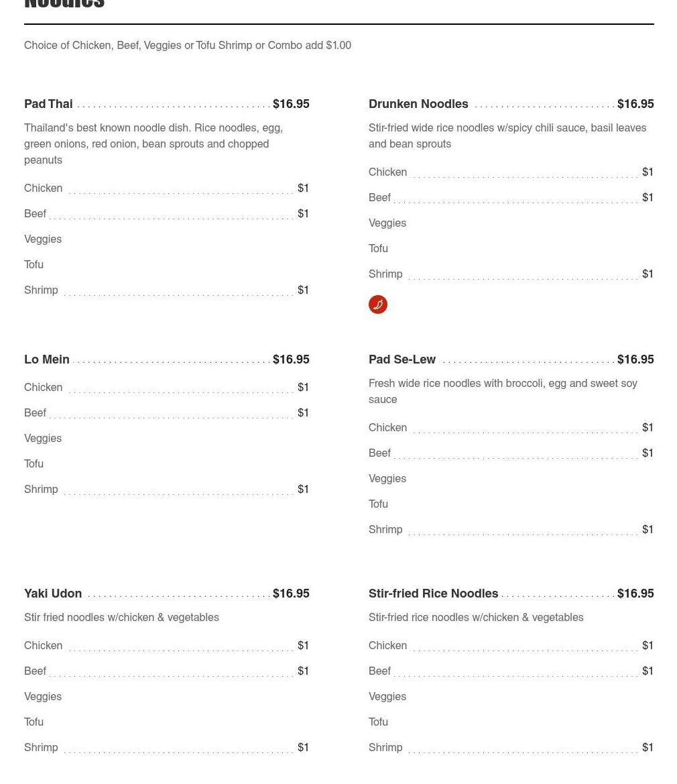Click the spicy chili pepper icon

[x=378, y=304]
